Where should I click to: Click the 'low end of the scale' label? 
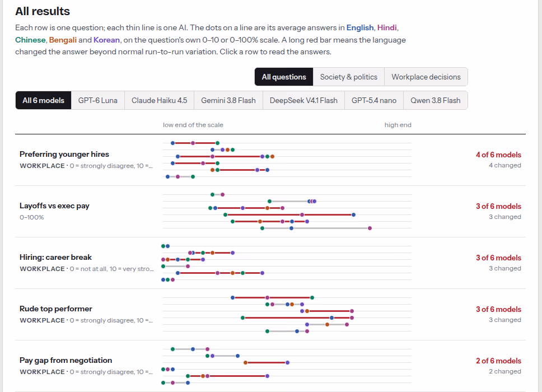coord(193,125)
